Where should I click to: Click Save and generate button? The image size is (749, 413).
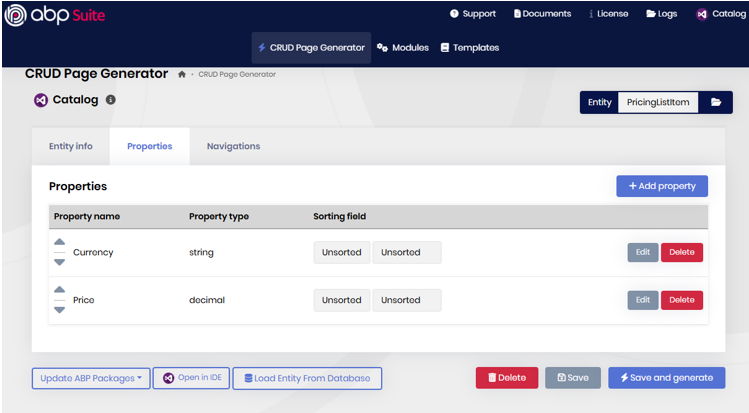coord(666,378)
